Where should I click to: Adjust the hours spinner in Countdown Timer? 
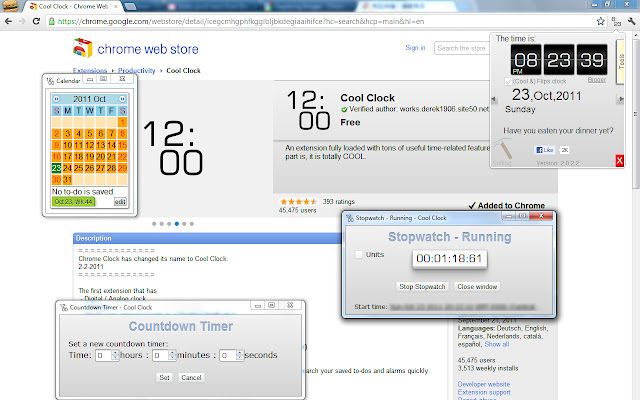coord(115,355)
